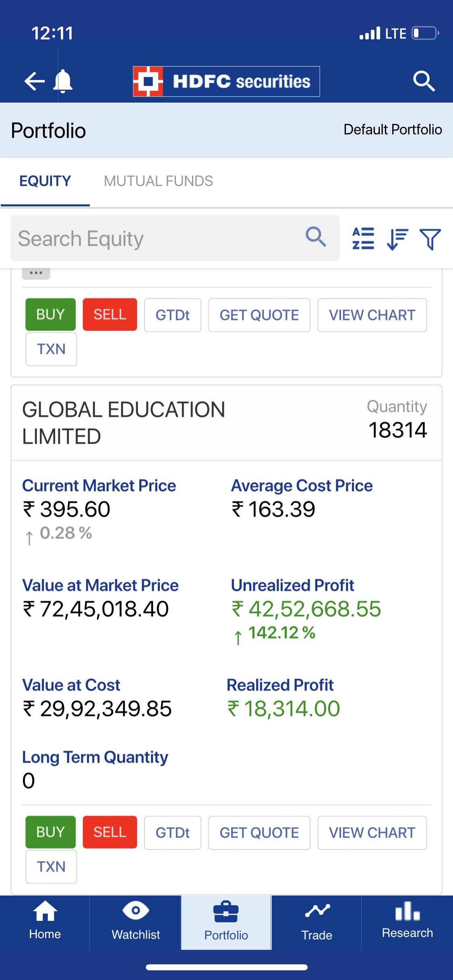Image resolution: width=453 pixels, height=980 pixels.
Task: Tap the descending sort order icon
Action: coord(397,239)
